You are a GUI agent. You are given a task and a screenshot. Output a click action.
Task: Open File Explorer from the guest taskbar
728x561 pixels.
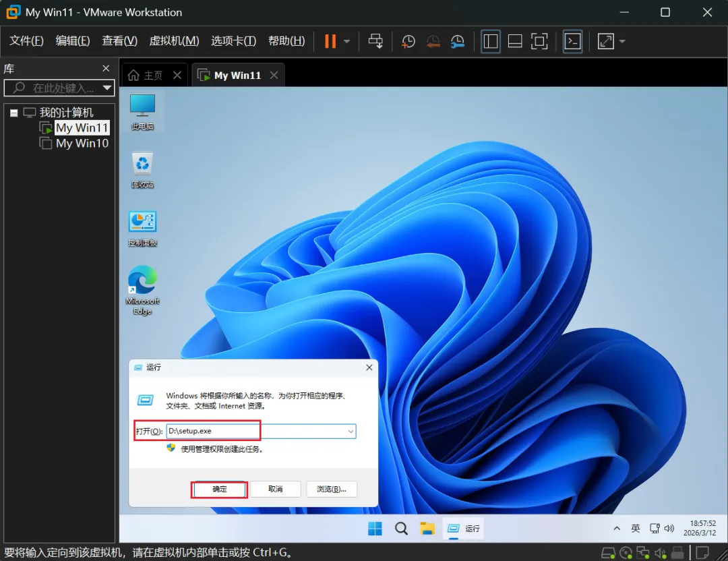pos(427,529)
